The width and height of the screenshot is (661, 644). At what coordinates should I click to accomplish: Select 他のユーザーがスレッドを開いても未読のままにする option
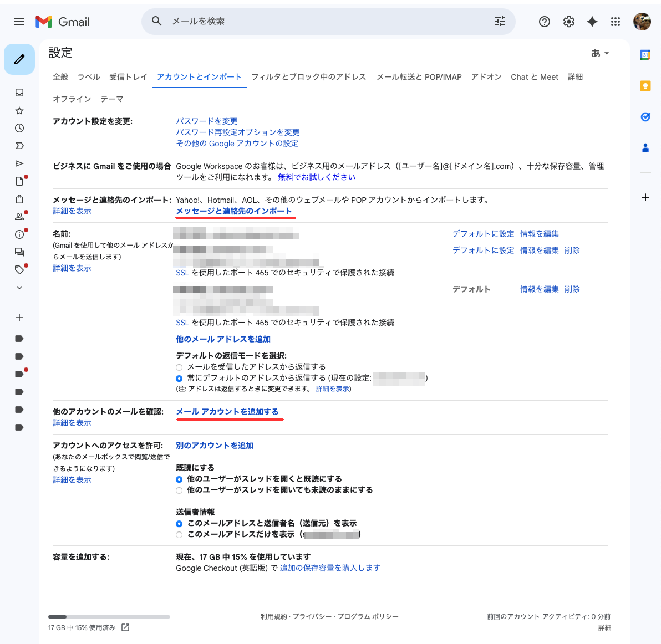[x=179, y=490]
